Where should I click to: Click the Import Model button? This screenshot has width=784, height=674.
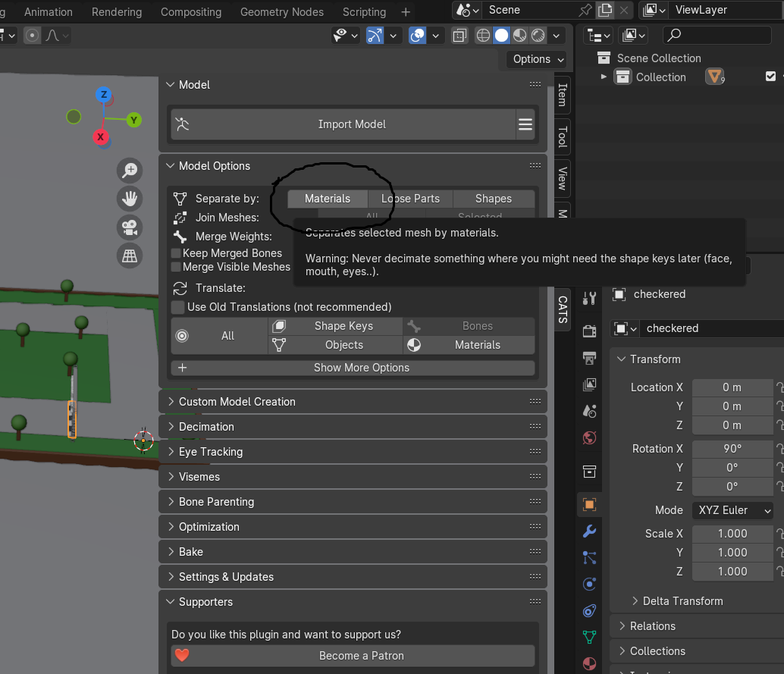point(344,124)
